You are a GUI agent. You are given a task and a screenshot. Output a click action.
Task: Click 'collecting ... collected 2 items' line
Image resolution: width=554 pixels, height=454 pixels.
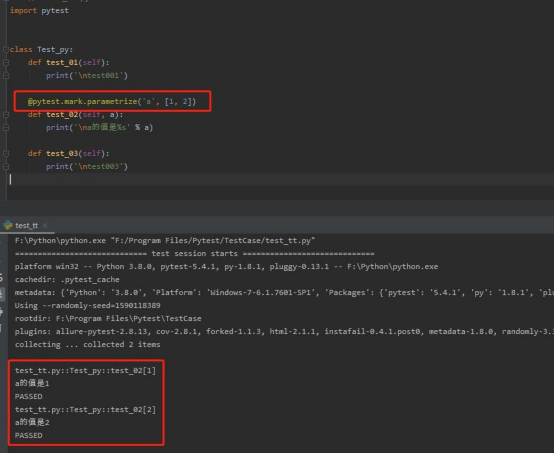point(88,344)
